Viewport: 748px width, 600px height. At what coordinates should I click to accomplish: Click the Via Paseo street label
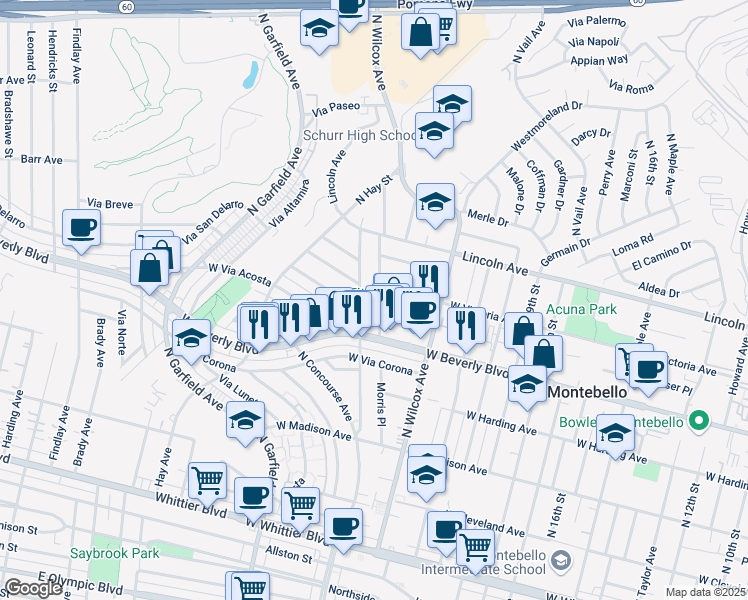click(x=336, y=108)
